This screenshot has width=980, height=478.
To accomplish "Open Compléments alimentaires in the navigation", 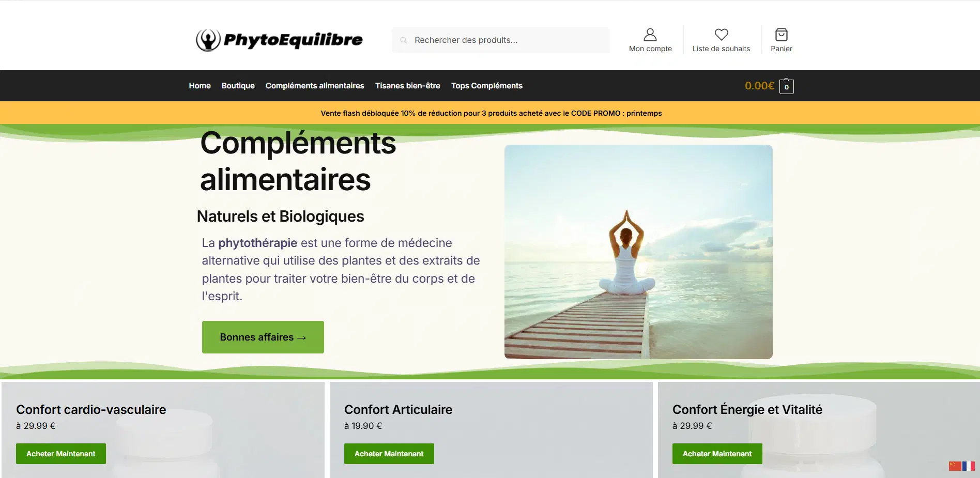I will pyautogui.click(x=315, y=86).
